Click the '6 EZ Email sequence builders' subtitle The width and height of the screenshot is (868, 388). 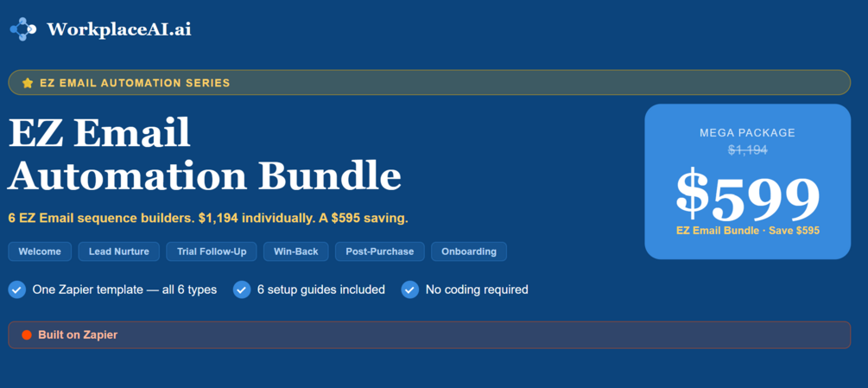coord(208,218)
